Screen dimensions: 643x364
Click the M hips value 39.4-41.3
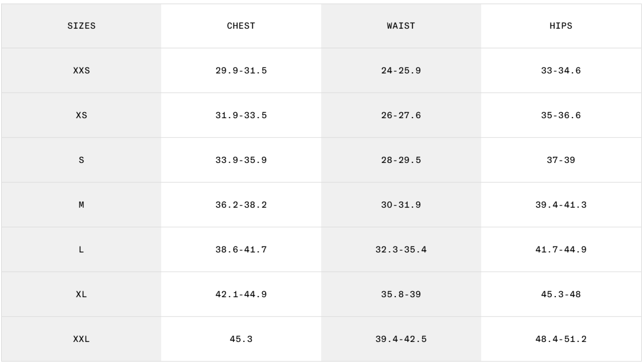(561, 205)
